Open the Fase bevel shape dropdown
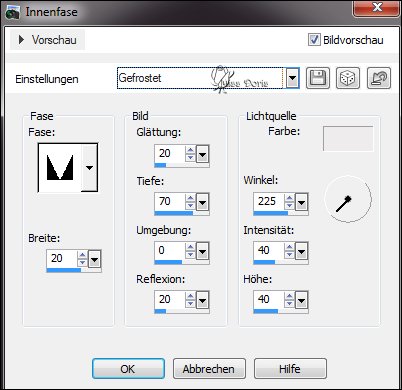Image resolution: width=402 pixels, height=390 pixels. pyautogui.click(x=89, y=168)
